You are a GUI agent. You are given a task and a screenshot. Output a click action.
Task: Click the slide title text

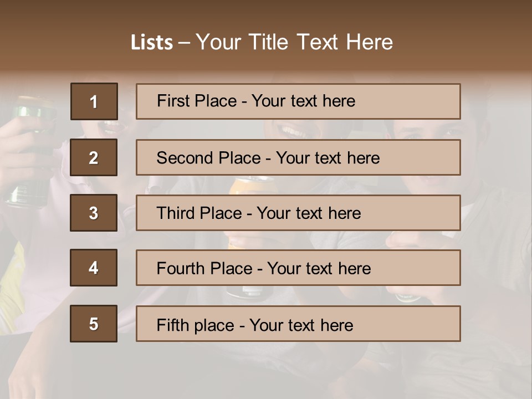(262, 42)
